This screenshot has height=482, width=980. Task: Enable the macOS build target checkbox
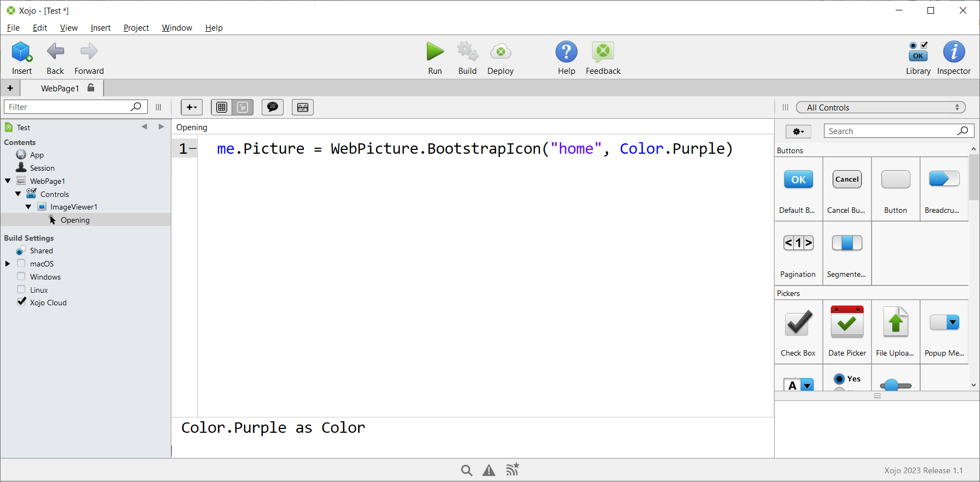[x=21, y=264]
